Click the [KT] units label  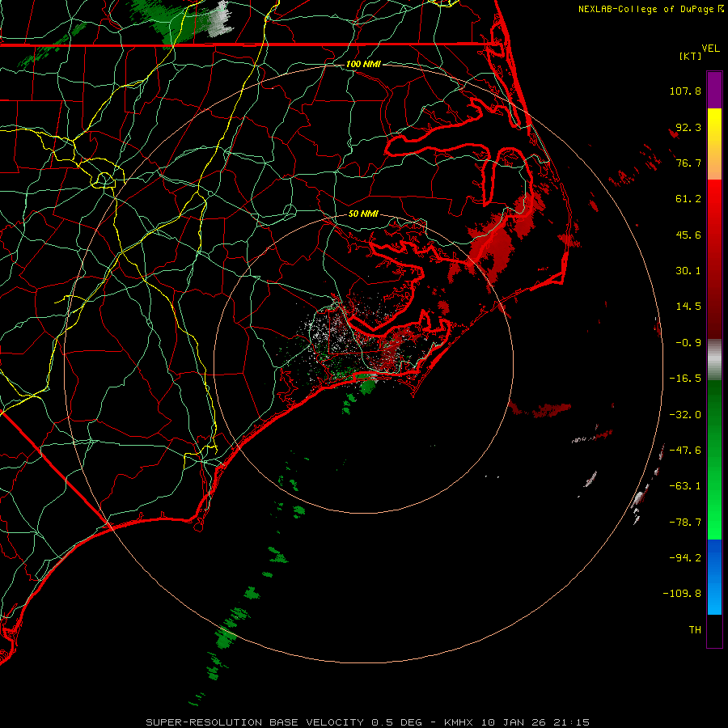coord(691,56)
